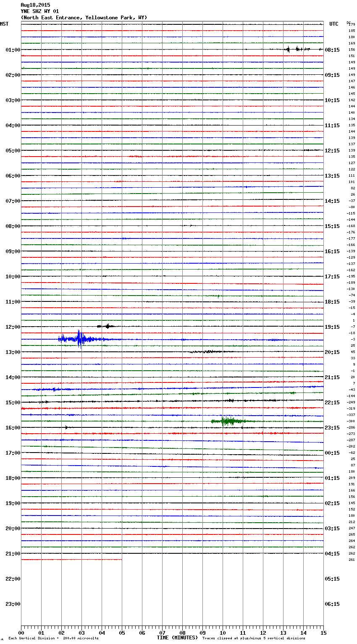Select the 02:00 MST time label
The image size is (357, 644).
[x=13, y=75]
